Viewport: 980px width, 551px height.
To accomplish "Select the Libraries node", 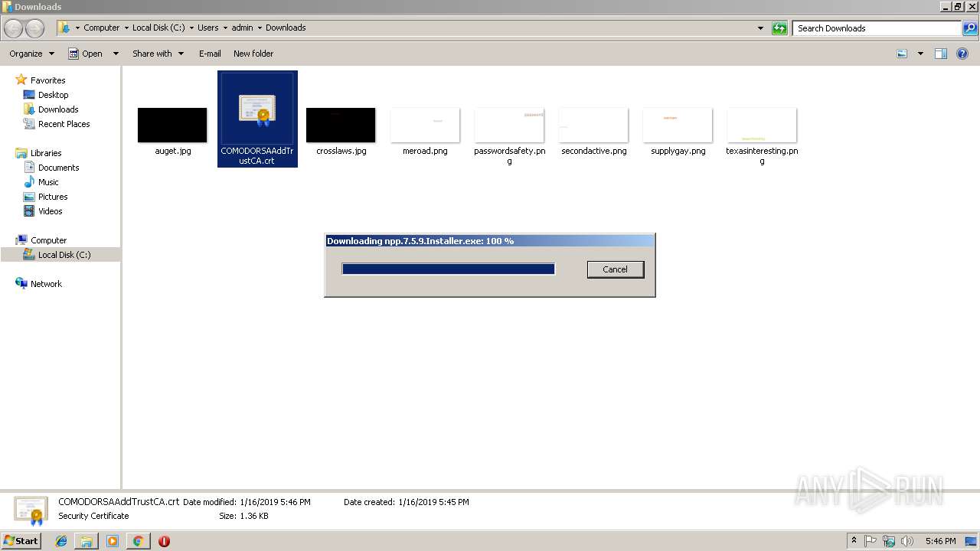I will [45, 153].
